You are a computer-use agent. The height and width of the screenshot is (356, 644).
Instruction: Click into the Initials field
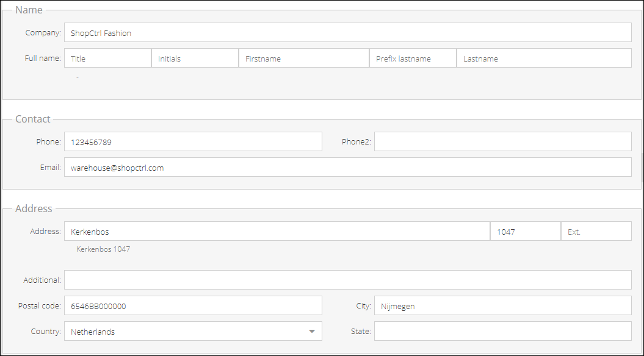195,58
